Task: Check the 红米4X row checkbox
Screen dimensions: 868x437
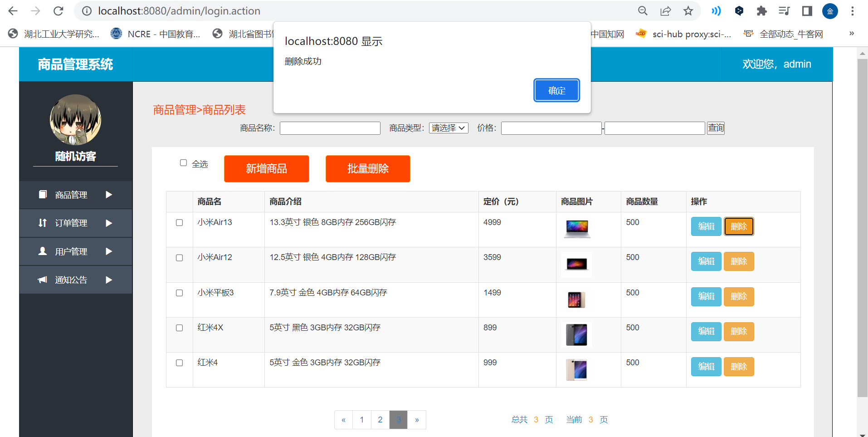Action: (x=180, y=328)
